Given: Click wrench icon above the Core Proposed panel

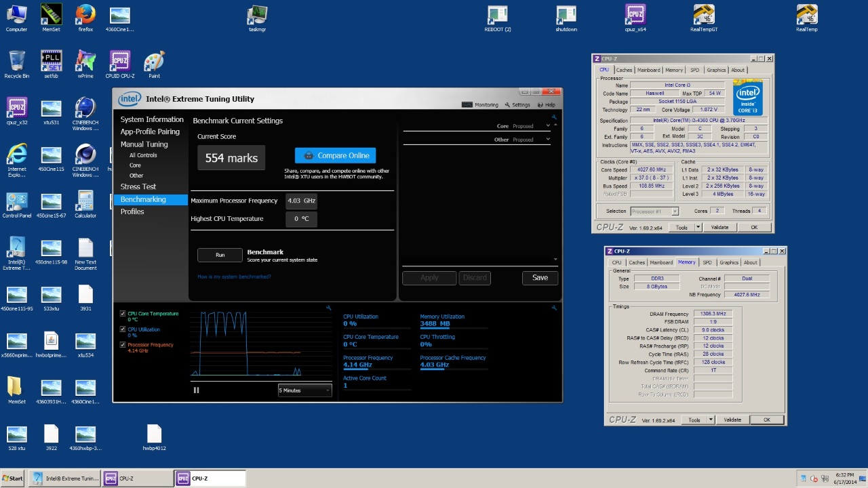Looking at the screenshot, I should 554,117.
